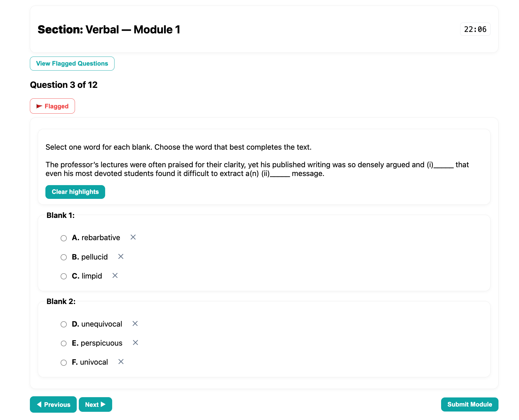519x420 pixels.
Task: Eliminate option A rebarbative with the X icon
Action: (x=133, y=238)
